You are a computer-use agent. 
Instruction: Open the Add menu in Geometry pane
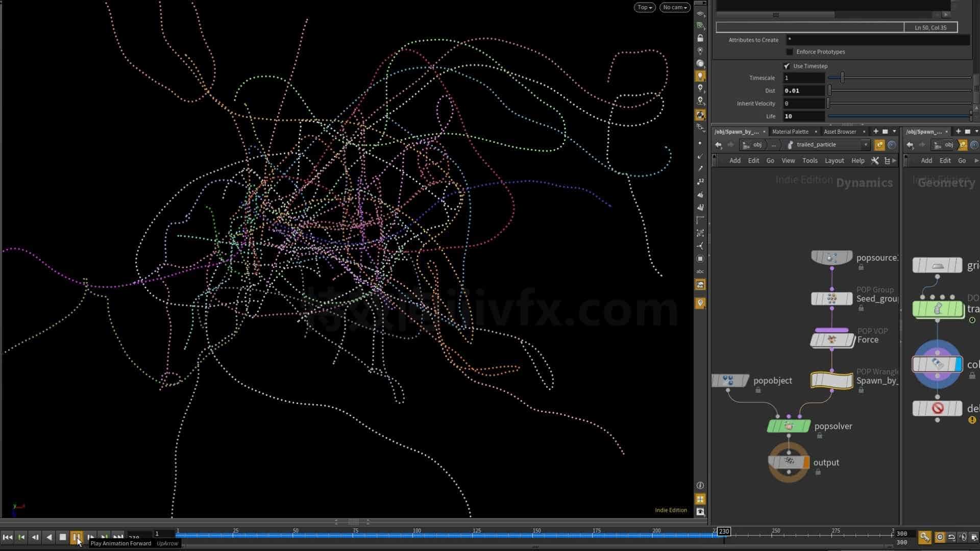click(x=926, y=161)
